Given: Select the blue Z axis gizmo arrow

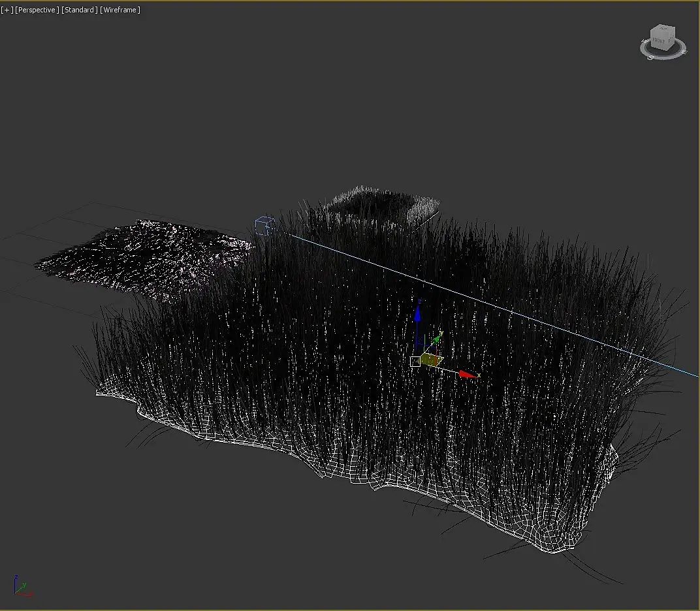Looking at the screenshot, I should (x=418, y=317).
